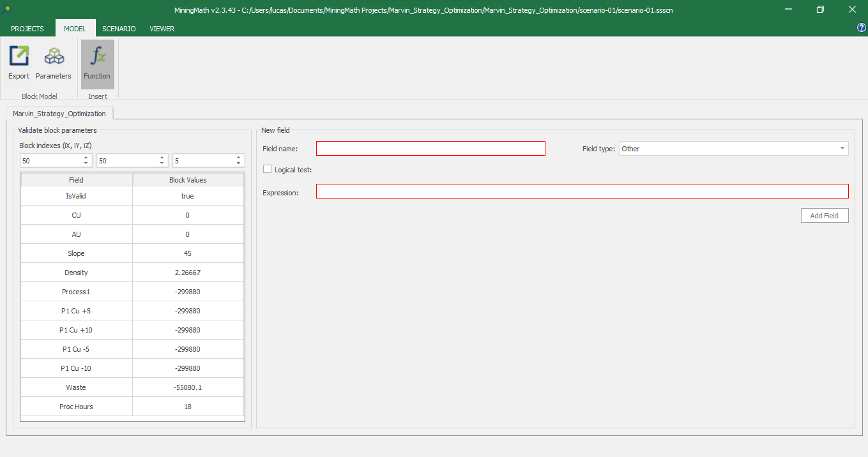Screen dimensions: 868x457
Task: Click the Field name input box
Action: (430, 149)
